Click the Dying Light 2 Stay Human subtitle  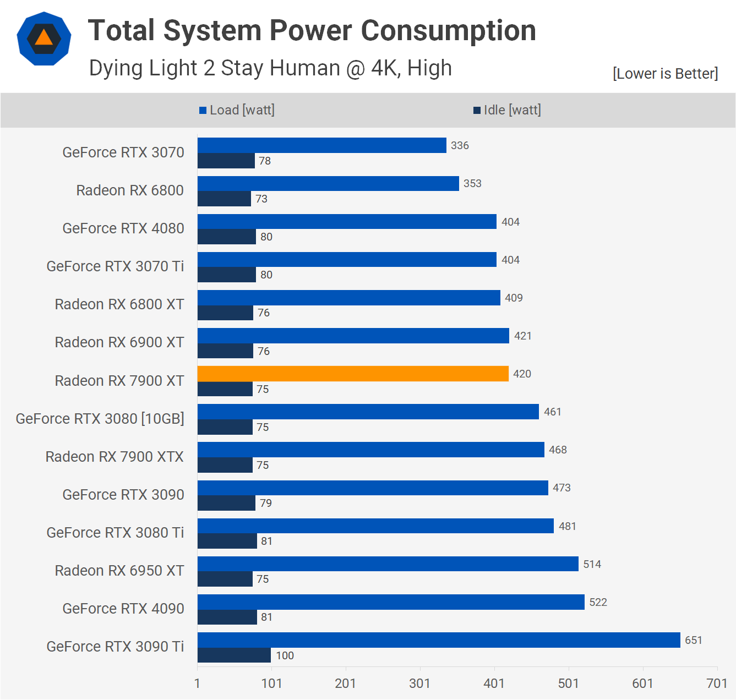pos(270,68)
